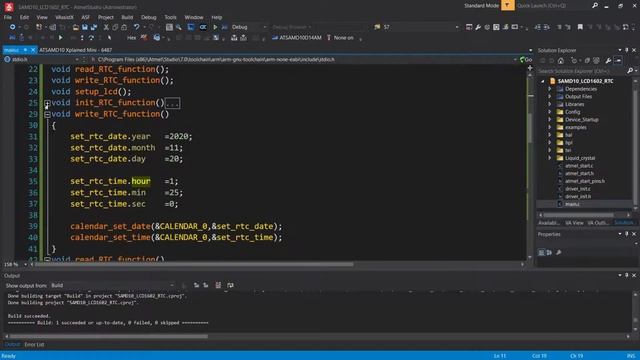The height and width of the screenshot is (360, 640).
Task: Click highlighted 'hour' word on line 35
Action: click(141, 181)
